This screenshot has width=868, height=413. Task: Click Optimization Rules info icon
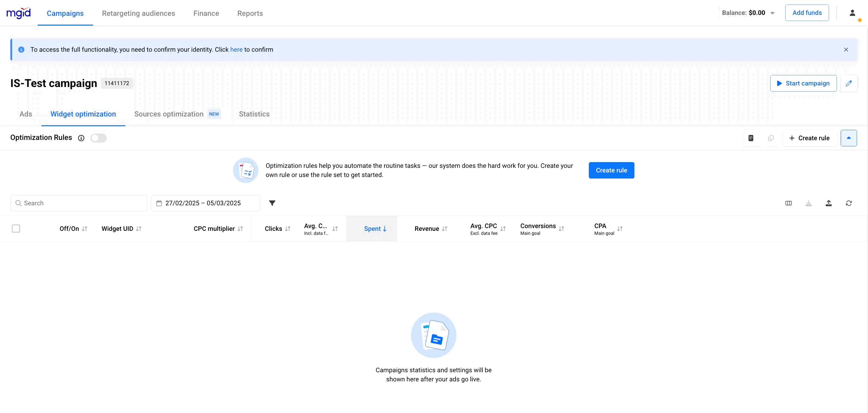[81, 138]
